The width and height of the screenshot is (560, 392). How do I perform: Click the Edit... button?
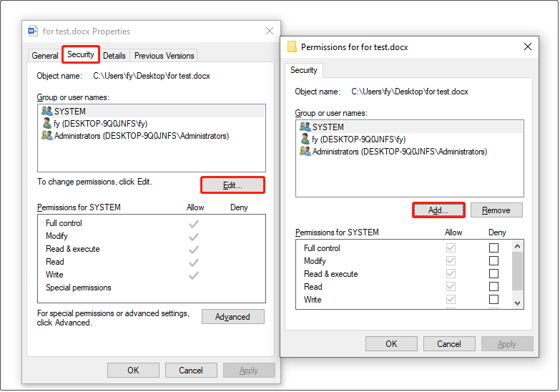tap(232, 185)
